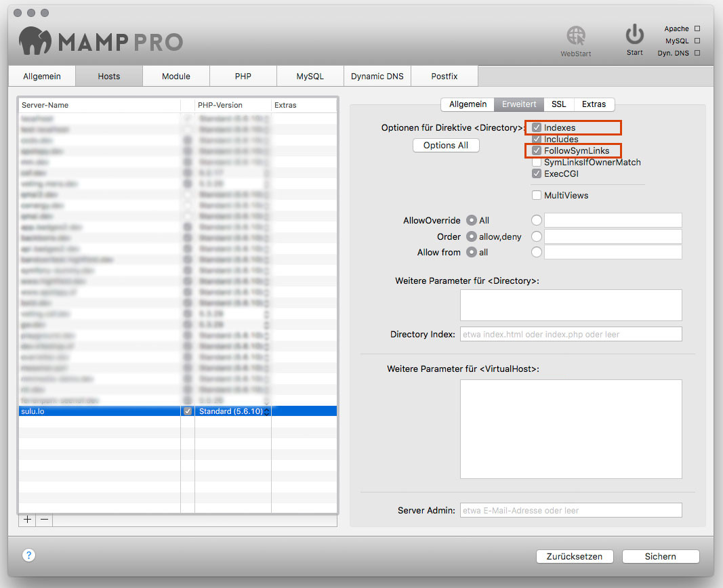This screenshot has width=723, height=588.
Task: Enable the SymLinksIfOwnerMatch checkbox
Action: point(536,162)
